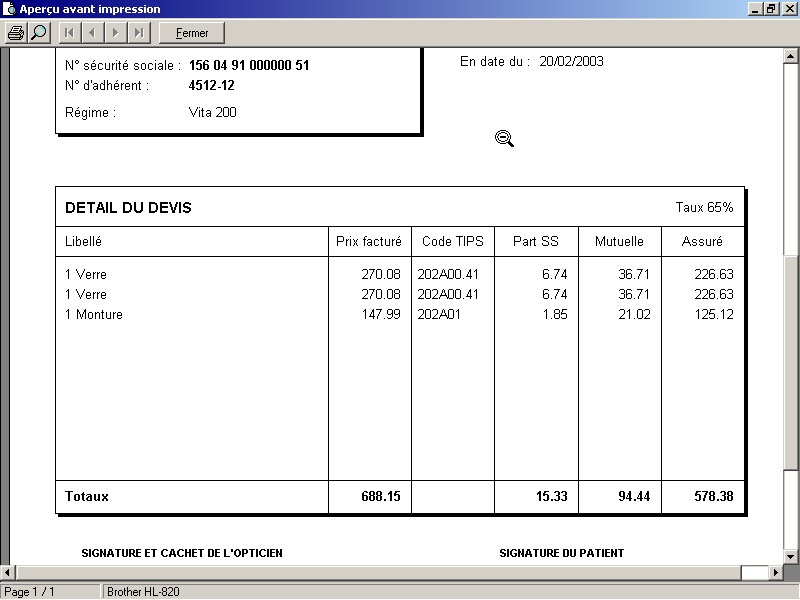Close the print preview window
This screenshot has height=600, width=800.
tap(789, 9)
